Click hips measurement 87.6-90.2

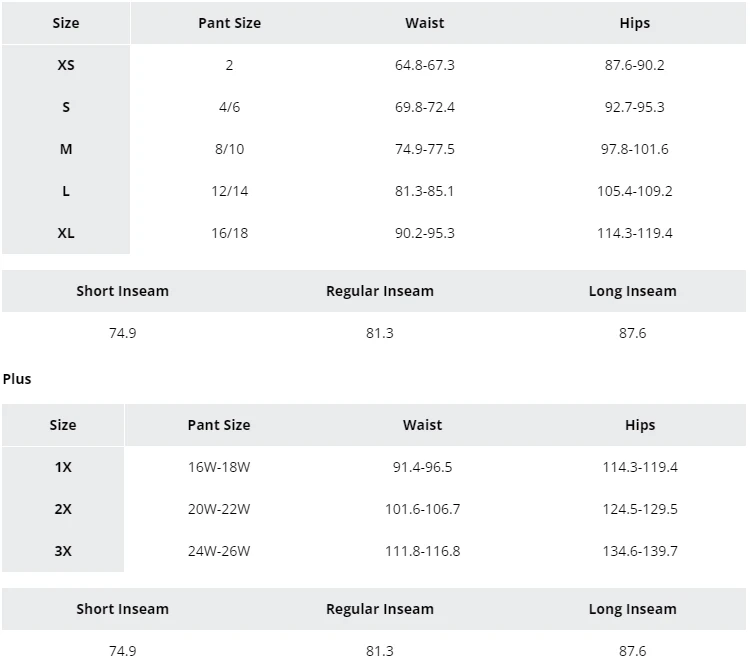635,65
